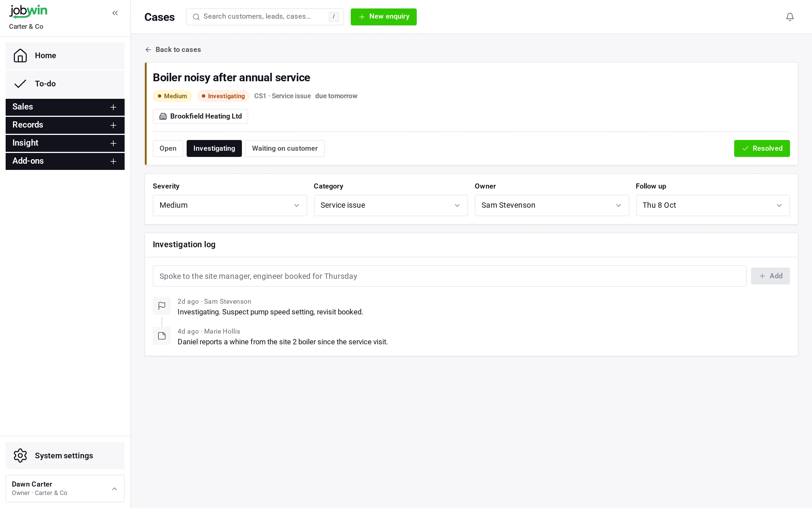Open the Severity dropdown
Image resolution: width=812 pixels, height=508 pixels.
(x=230, y=205)
